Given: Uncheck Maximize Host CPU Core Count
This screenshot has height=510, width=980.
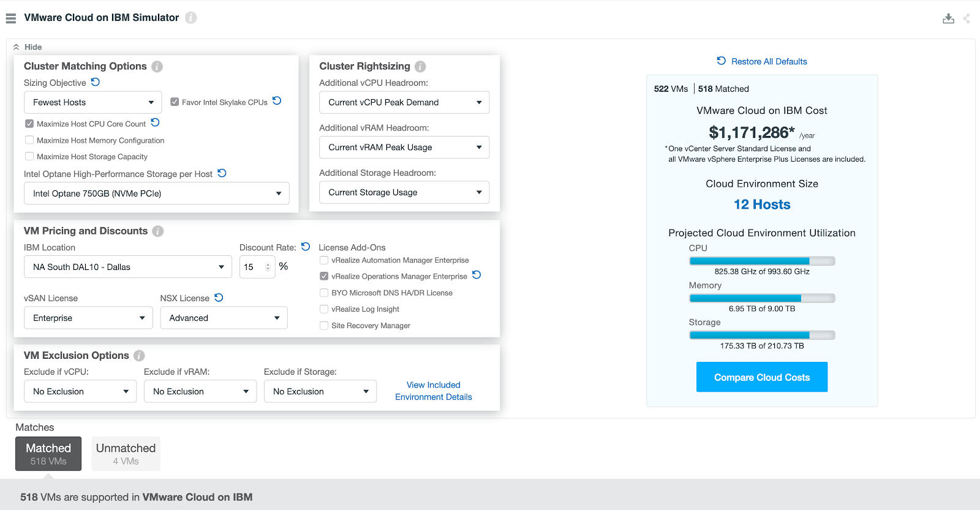Looking at the screenshot, I should pyautogui.click(x=29, y=124).
